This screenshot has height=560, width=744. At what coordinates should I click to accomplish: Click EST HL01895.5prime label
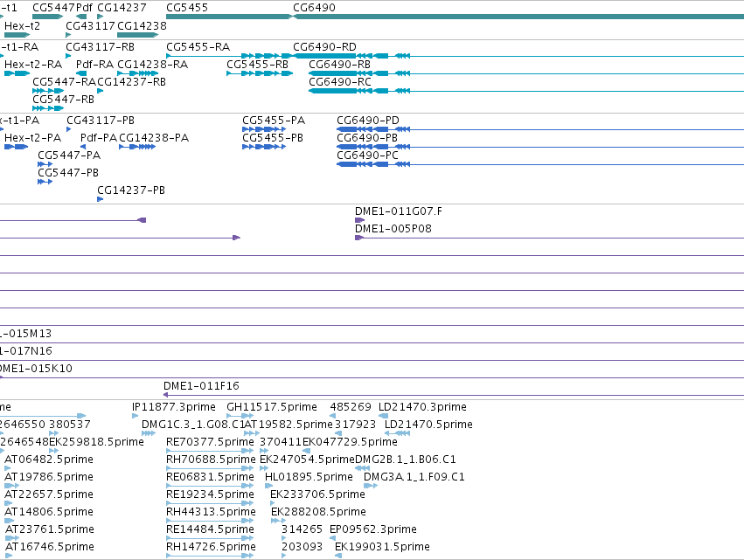click(x=309, y=476)
